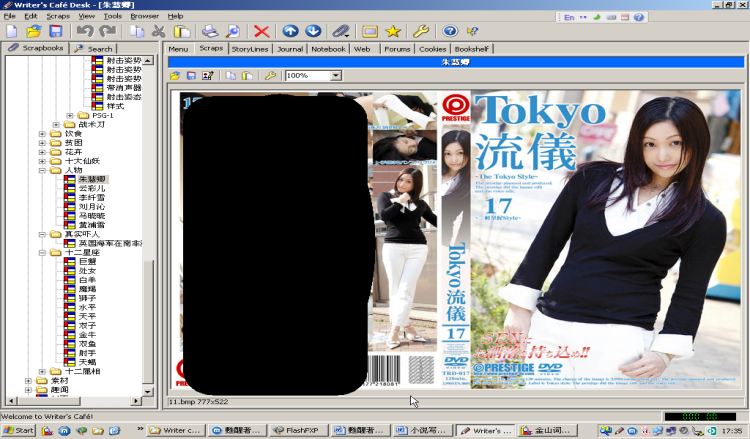This screenshot has width=750, height=439.
Task: Expand the PSG-1 folder
Action: 70,115
